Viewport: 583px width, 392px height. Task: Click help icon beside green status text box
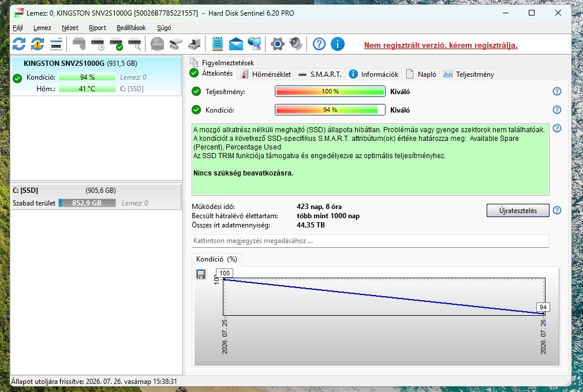pos(556,128)
